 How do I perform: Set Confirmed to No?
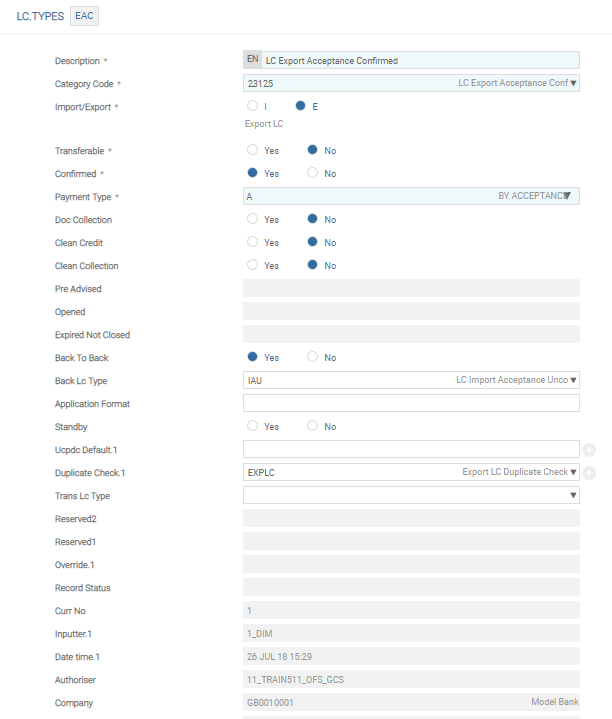pos(312,172)
